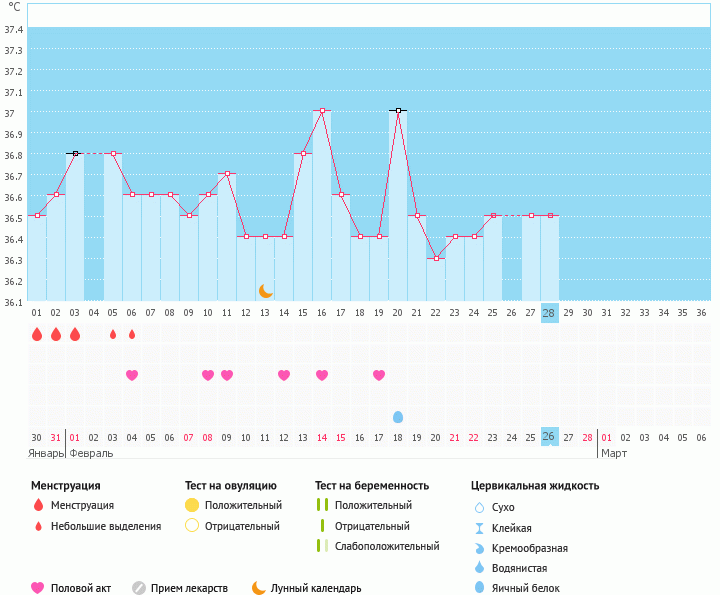The image size is (720, 595).
Task: Click the Небольшие выделения legend label
Action: 105,526
